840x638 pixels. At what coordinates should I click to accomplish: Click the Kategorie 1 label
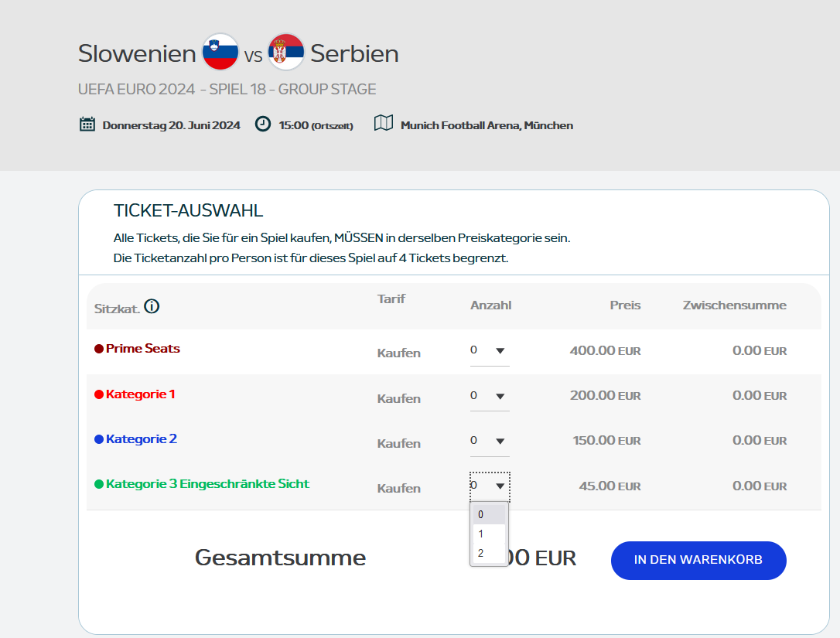[140, 394]
